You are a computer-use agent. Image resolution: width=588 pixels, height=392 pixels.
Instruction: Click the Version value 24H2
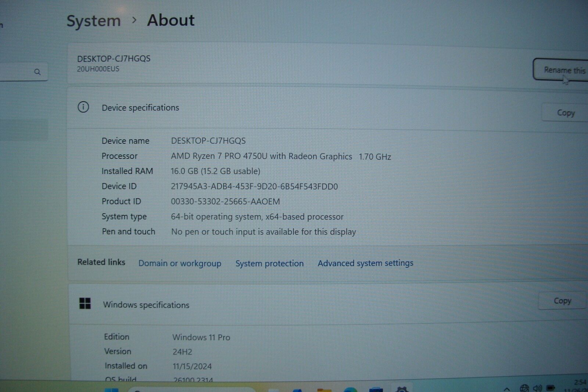click(182, 352)
